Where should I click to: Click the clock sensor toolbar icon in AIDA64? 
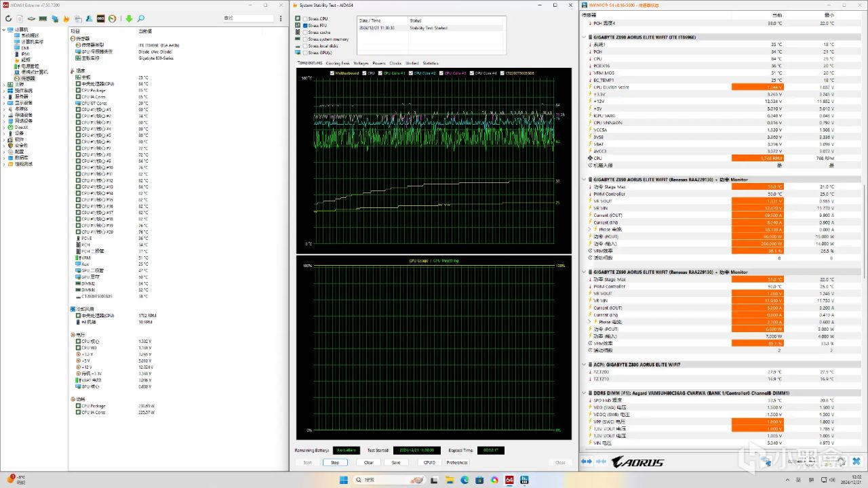point(112,18)
